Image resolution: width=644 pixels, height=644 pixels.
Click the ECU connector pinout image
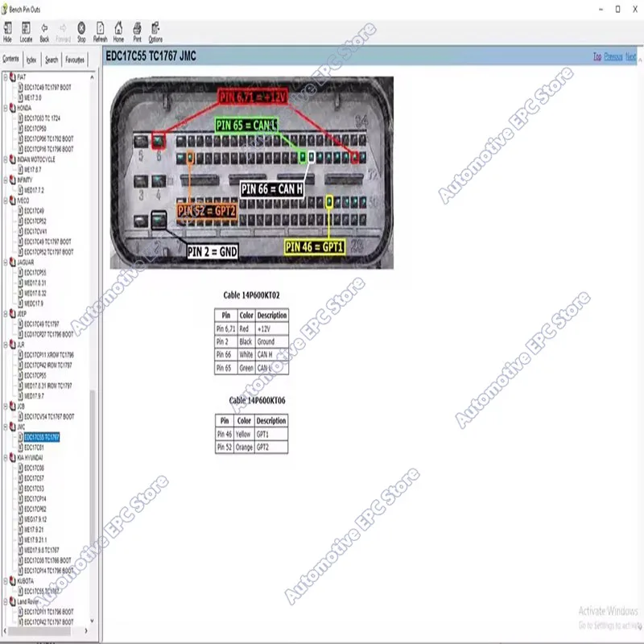[x=252, y=172]
